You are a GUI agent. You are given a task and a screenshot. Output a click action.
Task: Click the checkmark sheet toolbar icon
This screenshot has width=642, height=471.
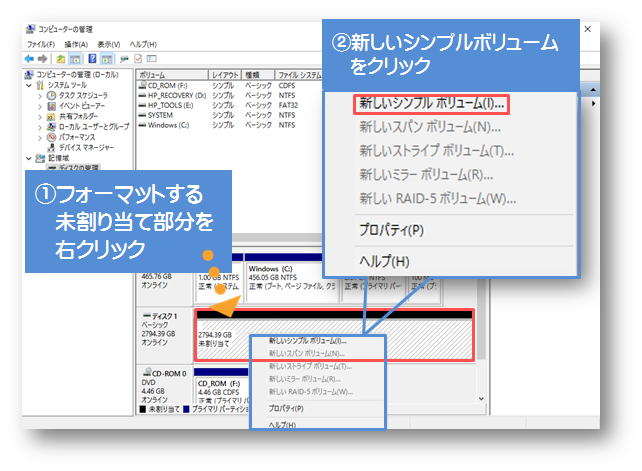pyautogui.click(x=138, y=59)
